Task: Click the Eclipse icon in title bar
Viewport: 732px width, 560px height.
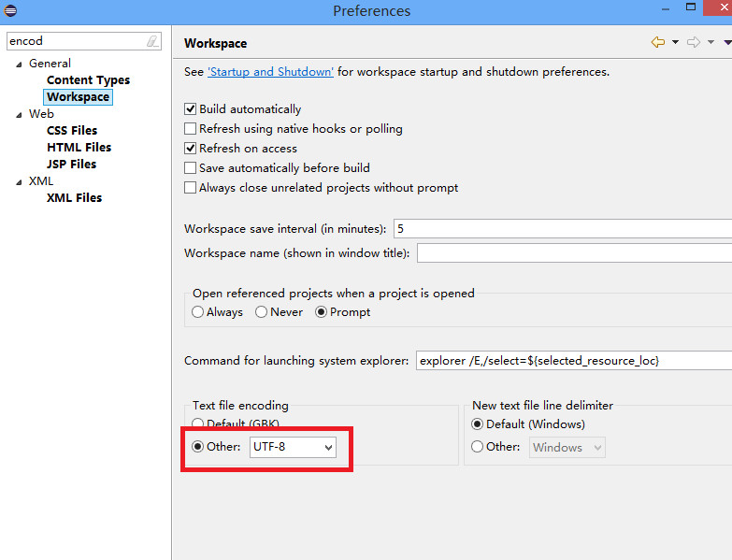Action: point(10,10)
